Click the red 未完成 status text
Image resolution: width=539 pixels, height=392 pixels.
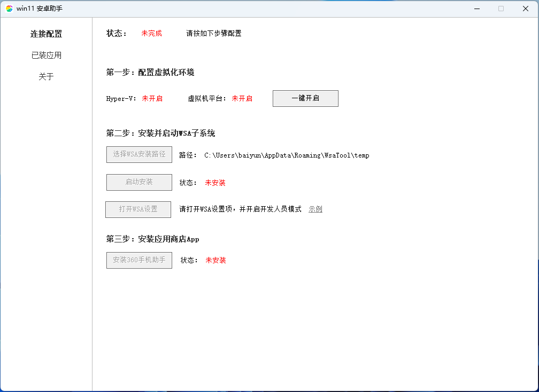(x=152, y=33)
